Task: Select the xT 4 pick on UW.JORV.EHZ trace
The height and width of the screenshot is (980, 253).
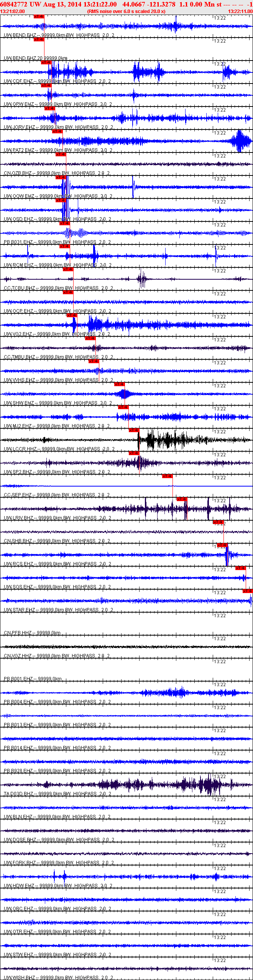Action: (x=50, y=108)
